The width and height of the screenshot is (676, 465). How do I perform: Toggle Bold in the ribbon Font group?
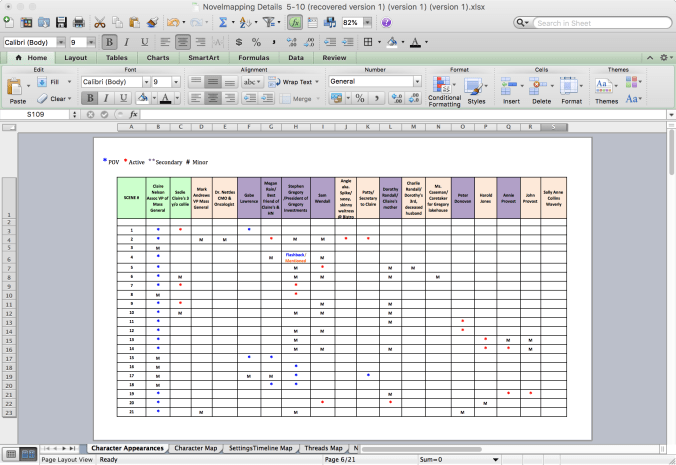(x=90, y=98)
